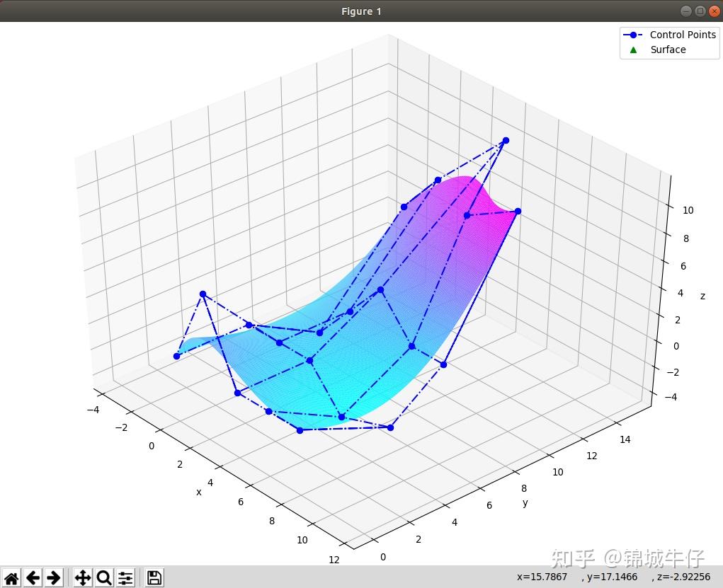723x588 pixels.
Task: Click the y-axis tick label 14
Action: (625, 439)
